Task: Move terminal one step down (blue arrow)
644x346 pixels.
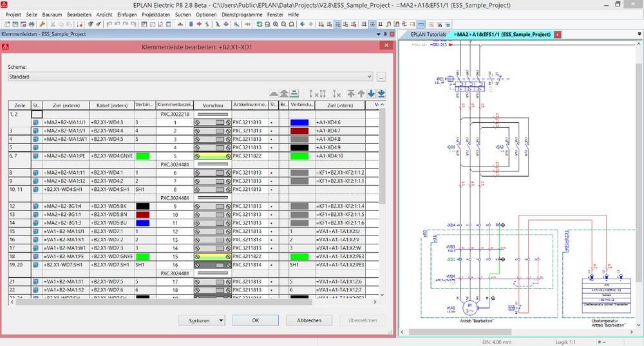Action: click(x=372, y=93)
